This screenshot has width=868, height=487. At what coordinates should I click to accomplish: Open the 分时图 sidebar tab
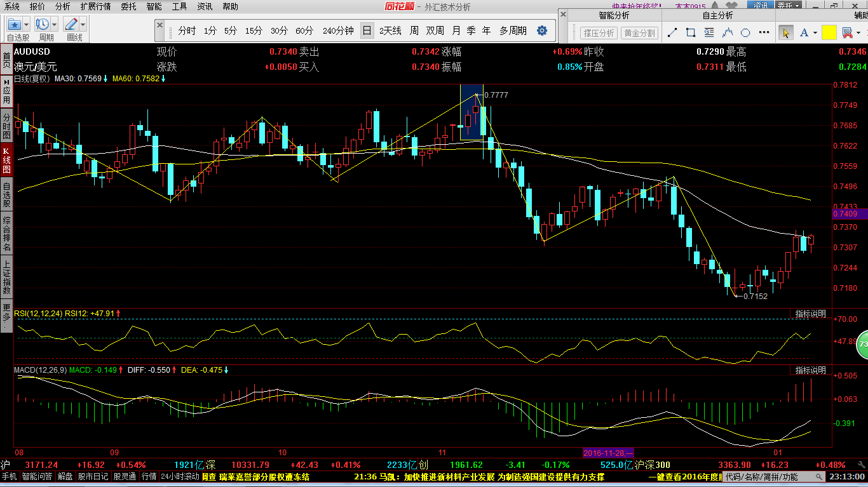click(6, 126)
